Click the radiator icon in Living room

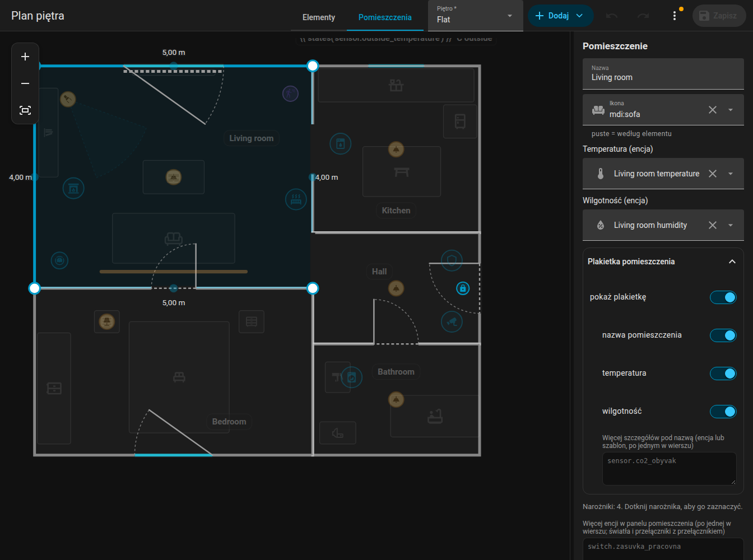(x=296, y=199)
